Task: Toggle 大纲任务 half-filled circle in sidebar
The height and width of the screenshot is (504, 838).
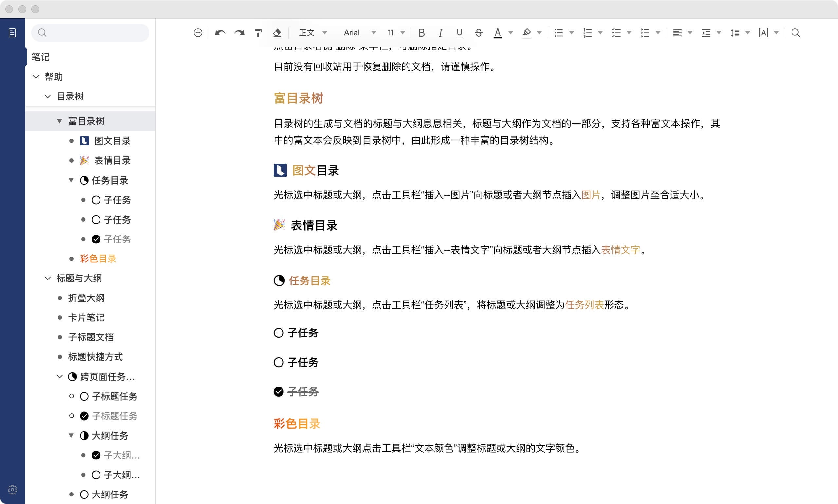Action: point(84,435)
